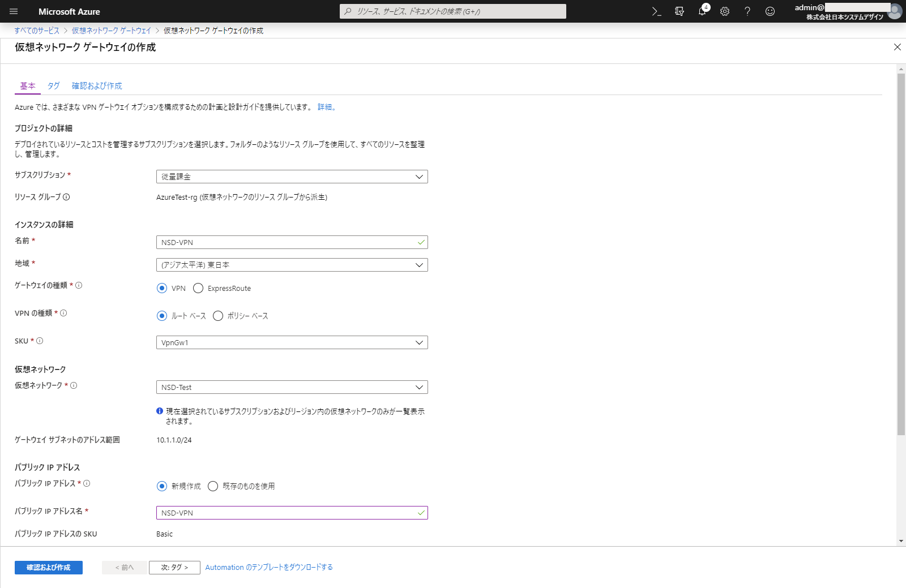Switch to the タグ tab

(x=53, y=86)
